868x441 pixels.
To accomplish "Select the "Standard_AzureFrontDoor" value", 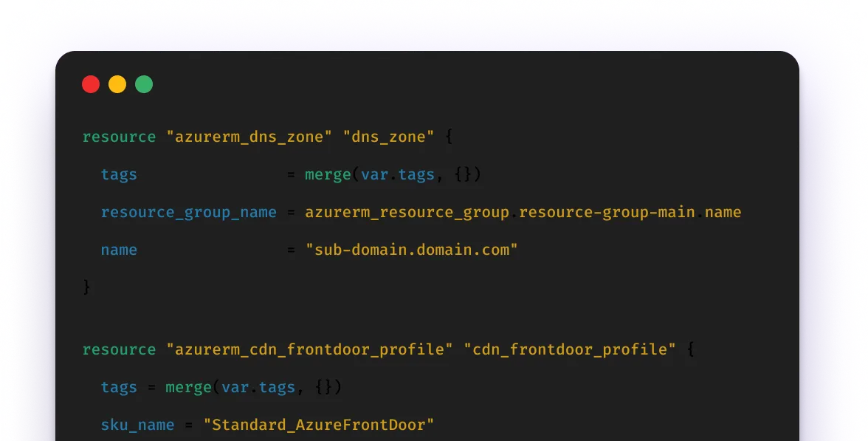I will pyautogui.click(x=319, y=425).
